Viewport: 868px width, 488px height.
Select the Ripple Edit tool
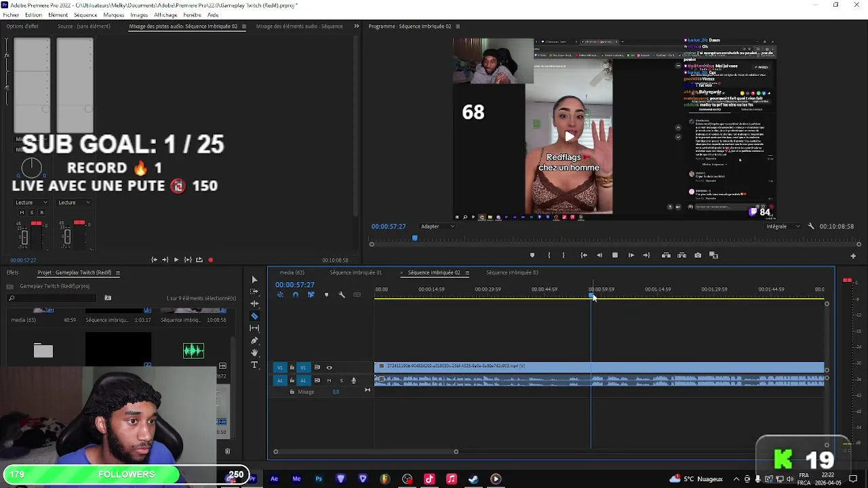pyautogui.click(x=254, y=304)
